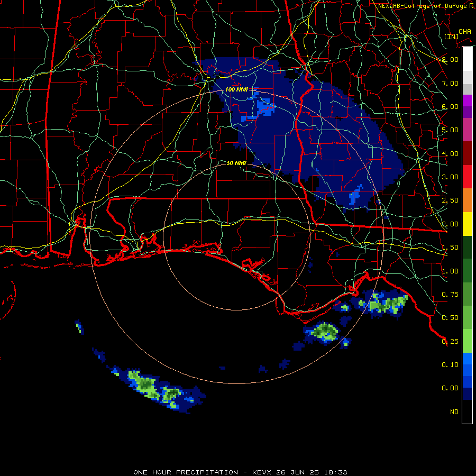This screenshot has height=476, width=476.
Task: Click the 0.10 legend value
Action: coord(450,365)
